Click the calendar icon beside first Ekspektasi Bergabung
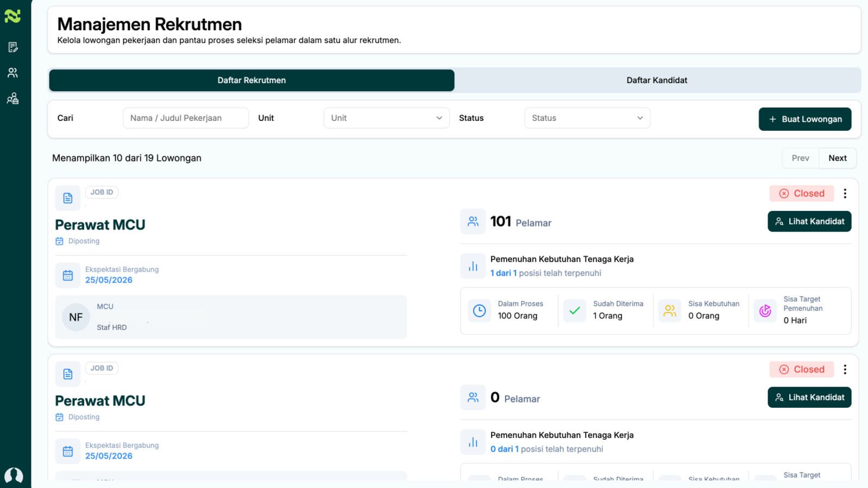 click(x=68, y=275)
